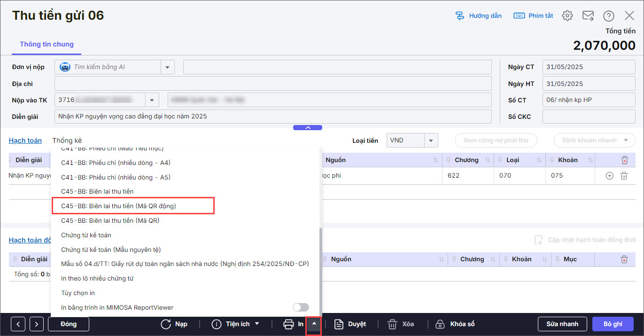Open the Định khoản nhanh dropdown
Viewport: 644px width, 336px height.
(594, 140)
